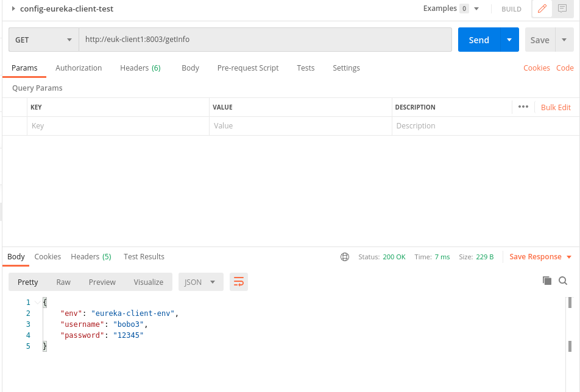The width and height of the screenshot is (580, 392).
Task: Open the Cookies link at right
Action: click(536, 68)
